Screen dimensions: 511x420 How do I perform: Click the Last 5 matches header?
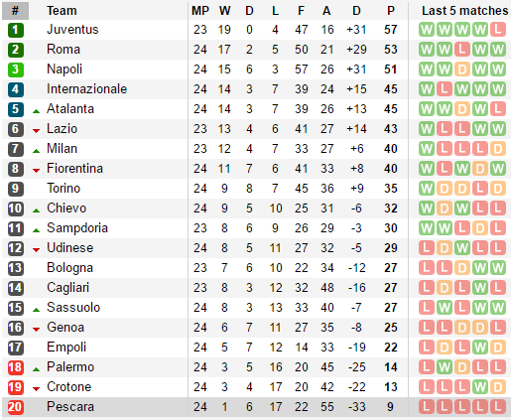(465, 11)
